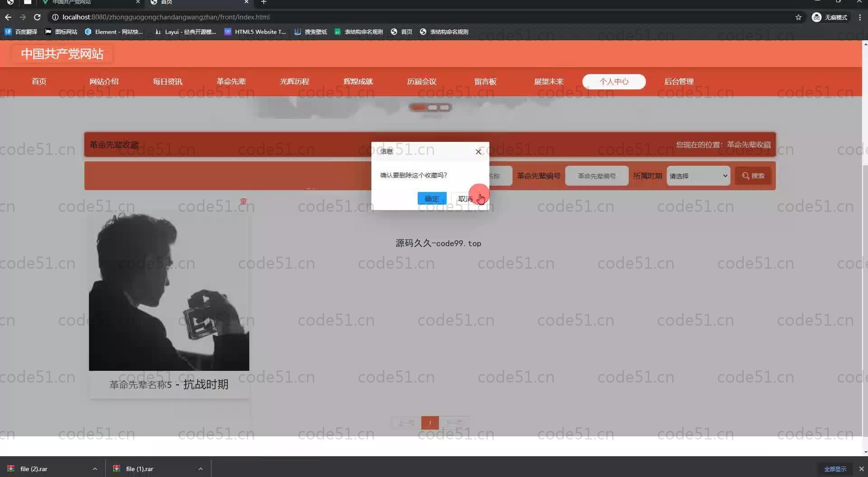868x477 pixels.
Task: Reload the page with the refresh icon
Action: pyautogui.click(x=37, y=17)
